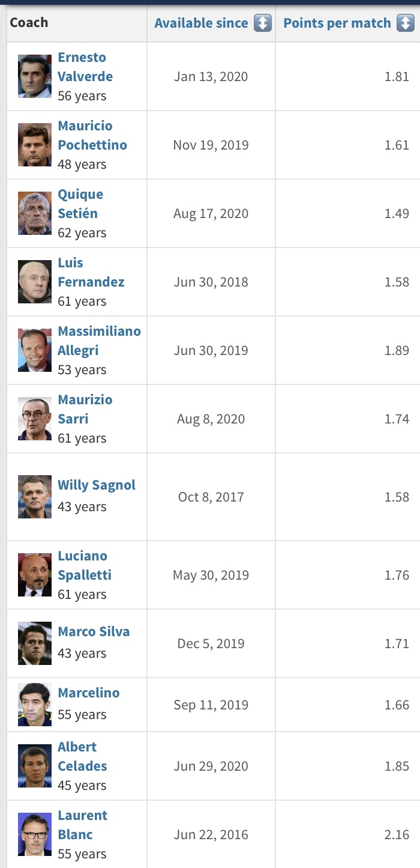Click Maurizio Sarri's portrait image
Screen dimensions: 420x868
pyautogui.click(x=35, y=419)
